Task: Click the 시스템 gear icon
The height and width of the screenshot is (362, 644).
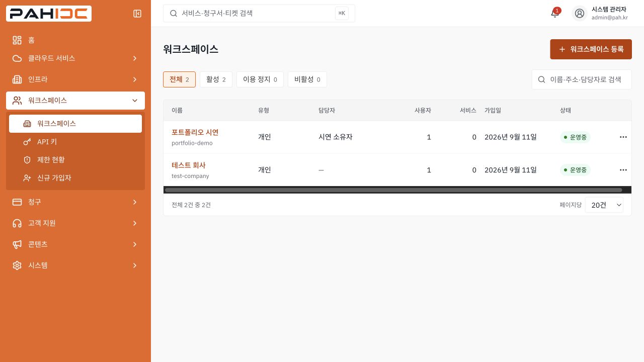Action: click(x=17, y=265)
